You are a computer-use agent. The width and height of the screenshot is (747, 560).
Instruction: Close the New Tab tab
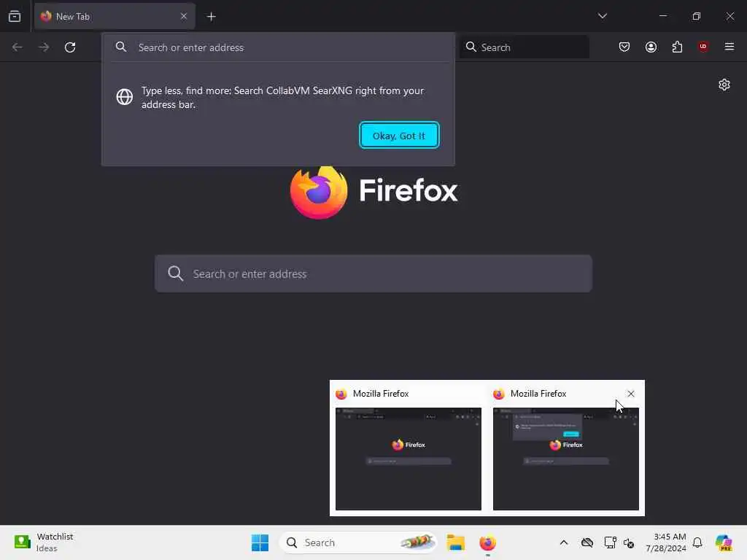pyautogui.click(x=183, y=16)
